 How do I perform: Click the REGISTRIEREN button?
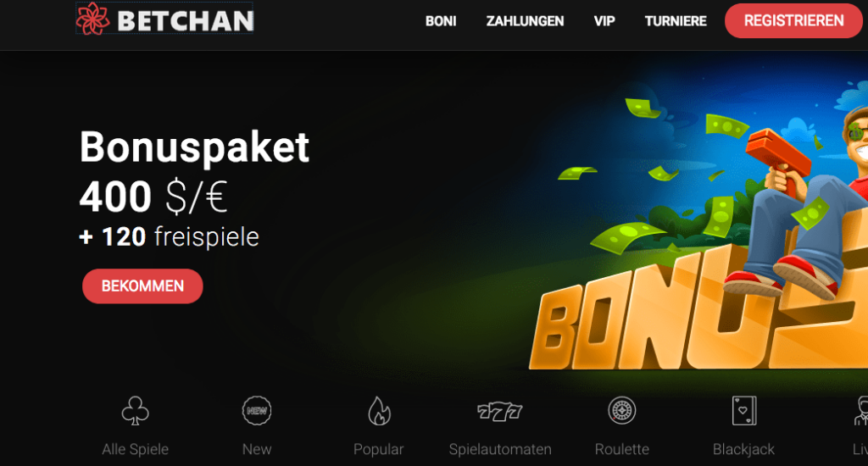pos(793,21)
